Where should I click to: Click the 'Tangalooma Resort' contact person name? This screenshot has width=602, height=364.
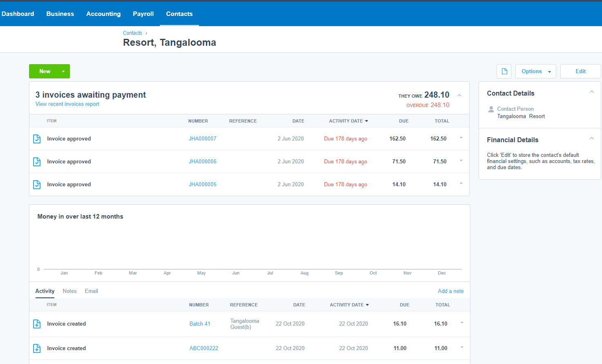click(521, 116)
